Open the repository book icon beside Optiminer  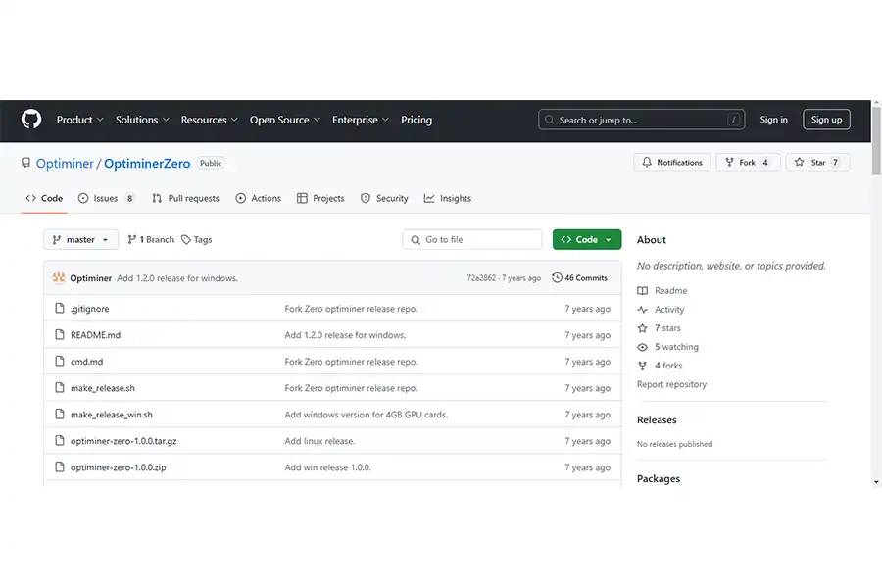(25, 163)
